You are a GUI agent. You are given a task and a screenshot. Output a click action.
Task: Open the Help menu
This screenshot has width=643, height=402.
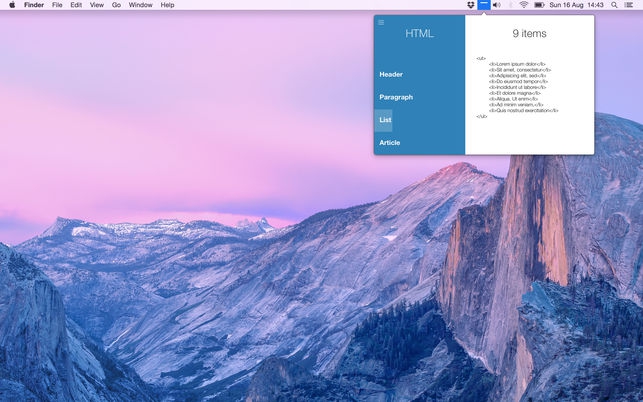167,5
